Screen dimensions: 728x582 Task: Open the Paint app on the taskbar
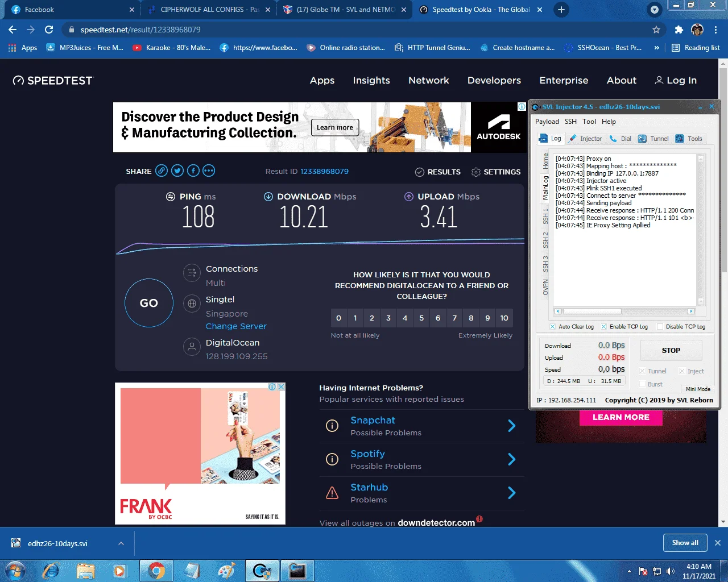pos(226,570)
